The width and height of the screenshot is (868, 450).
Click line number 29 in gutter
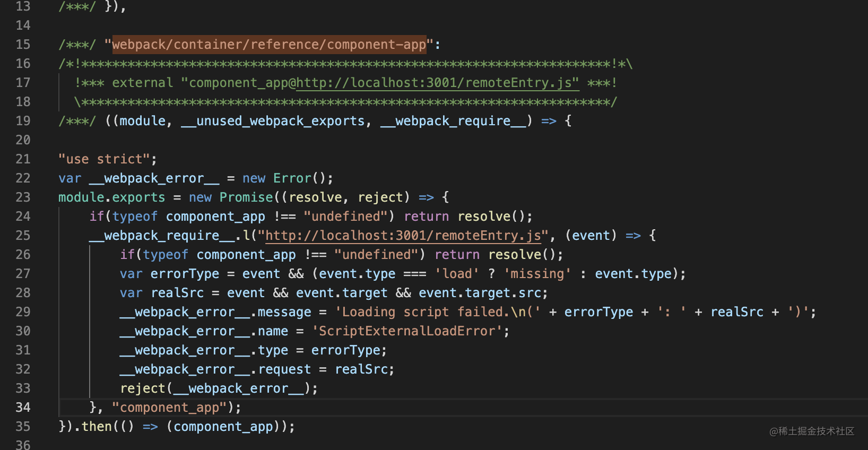pos(23,312)
